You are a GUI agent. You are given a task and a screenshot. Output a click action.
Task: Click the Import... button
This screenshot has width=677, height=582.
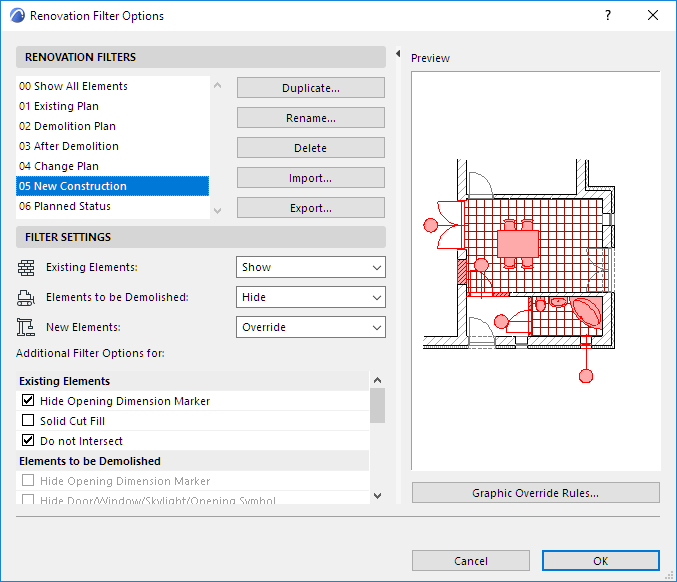311,178
